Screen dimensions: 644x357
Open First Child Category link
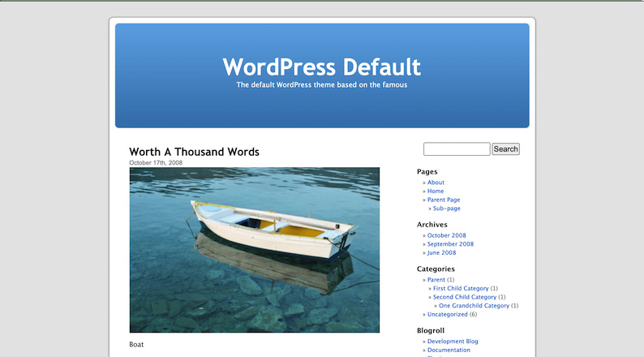461,288
